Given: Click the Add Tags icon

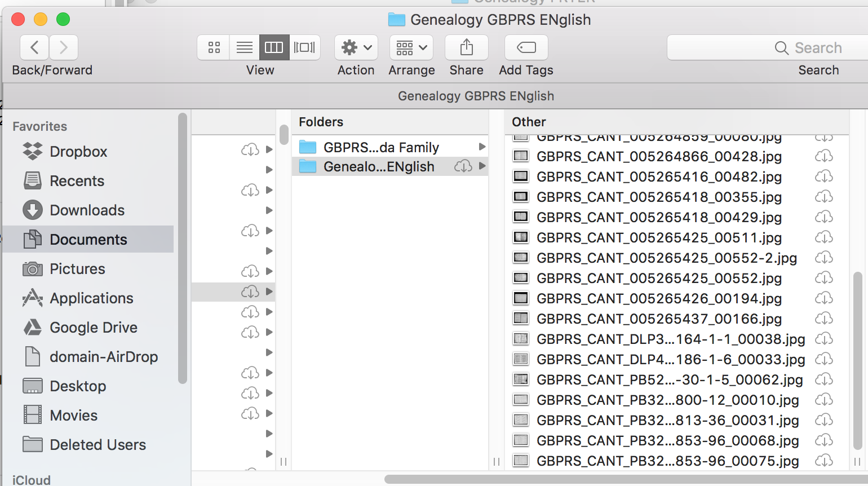Looking at the screenshot, I should [525, 47].
